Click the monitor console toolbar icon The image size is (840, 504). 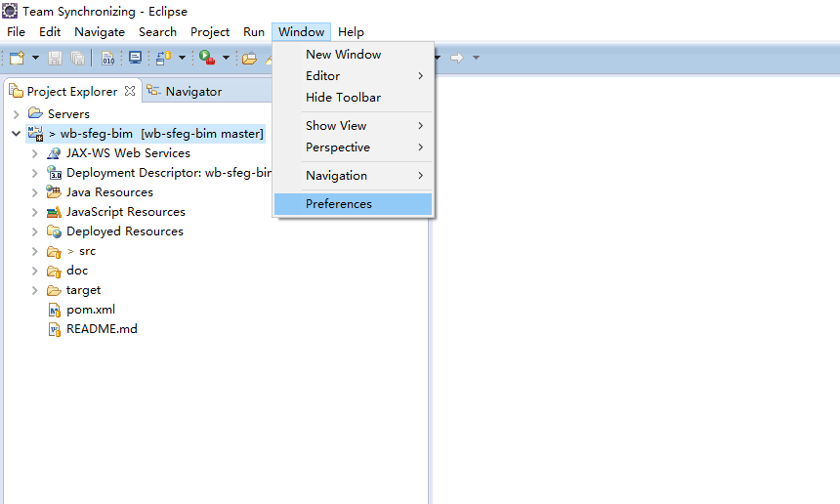(135, 58)
